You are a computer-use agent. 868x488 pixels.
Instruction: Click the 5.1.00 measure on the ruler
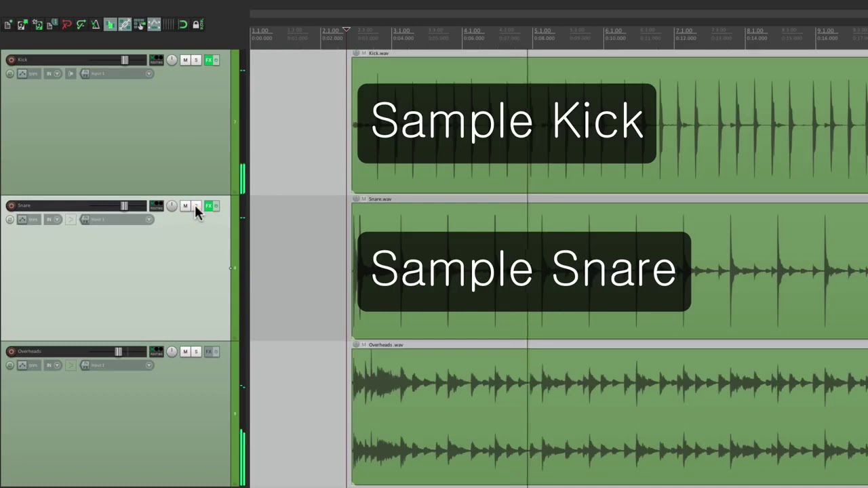542,30
